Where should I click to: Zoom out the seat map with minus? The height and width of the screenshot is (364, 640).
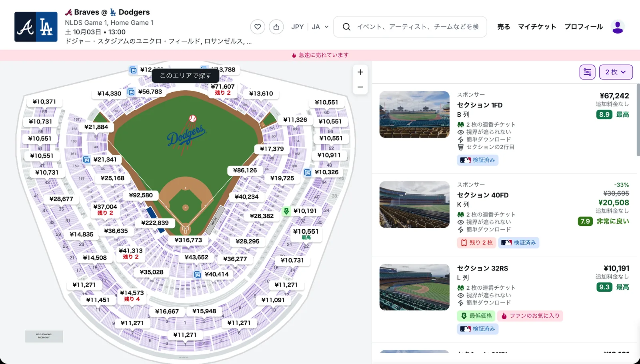(x=360, y=87)
